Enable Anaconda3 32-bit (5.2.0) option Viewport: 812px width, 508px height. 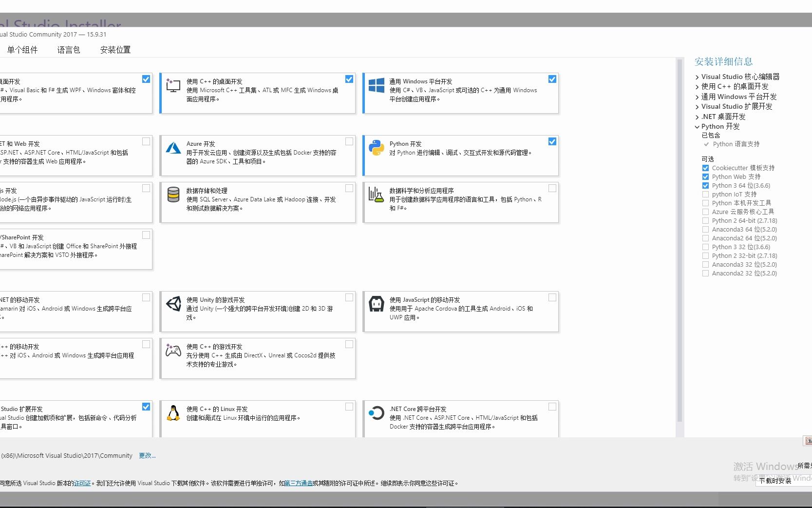705,265
